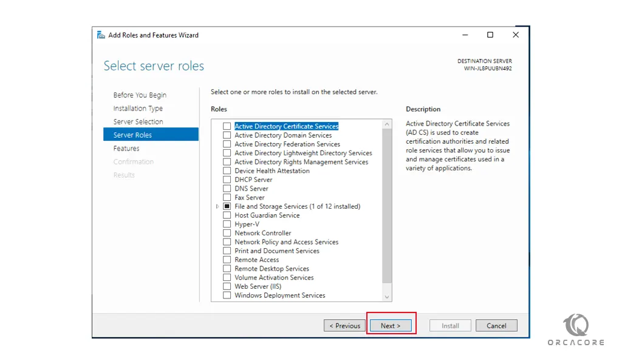
Task: Toggle the File and Storage Services checkbox
Action: click(227, 206)
